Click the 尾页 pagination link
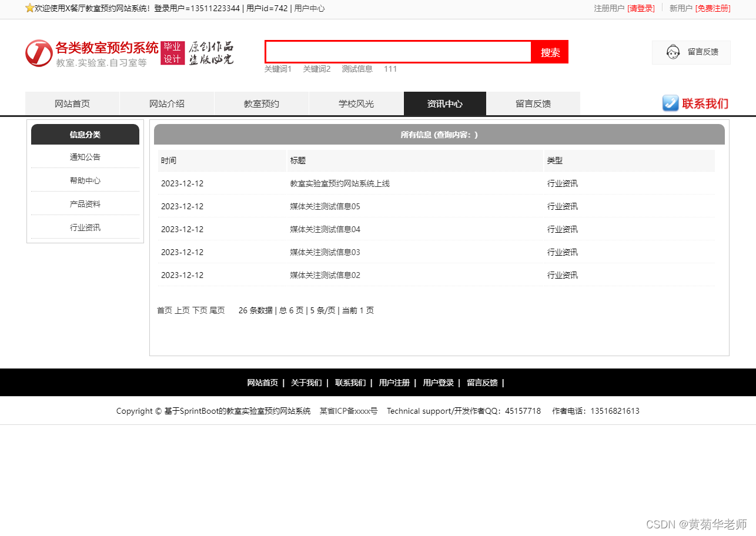Viewport: 756px width, 536px height. [218, 310]
